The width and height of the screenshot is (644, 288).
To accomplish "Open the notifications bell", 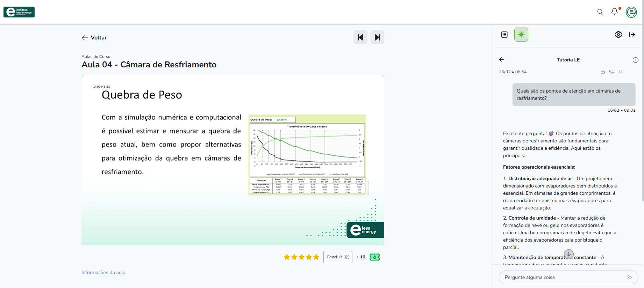I will click(x=614, y=12).
